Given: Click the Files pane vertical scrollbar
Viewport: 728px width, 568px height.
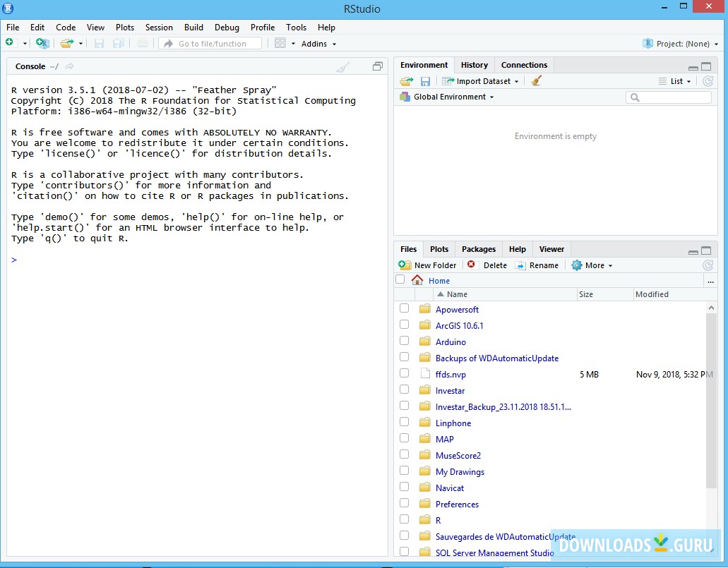Looking at the screenshot, I should [711, 400].
